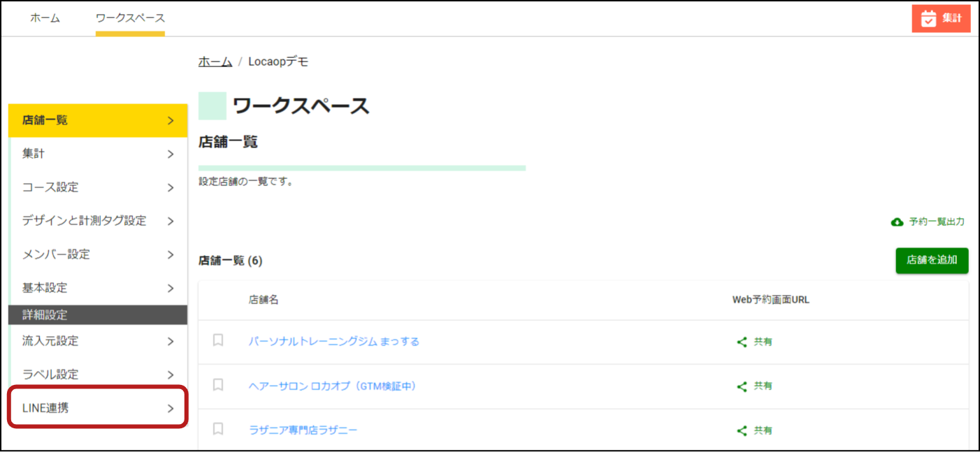Expand the 流入元設定 chevron arrow
This screenshot has height=452, width=980.
171,342
